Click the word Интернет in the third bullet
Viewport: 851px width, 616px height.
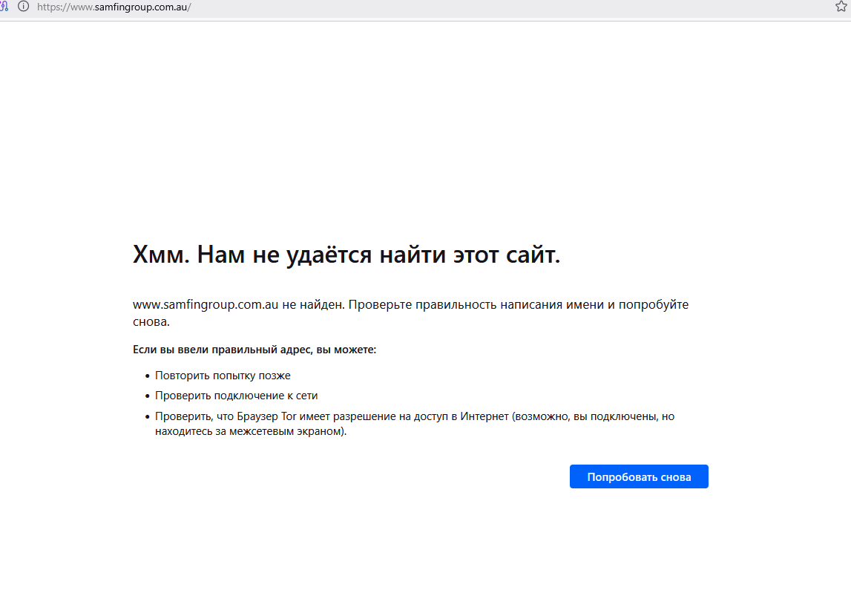click(484, 416)
